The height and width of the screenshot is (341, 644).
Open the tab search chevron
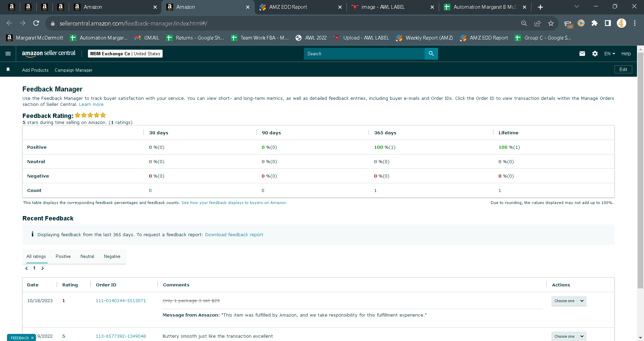577,6
